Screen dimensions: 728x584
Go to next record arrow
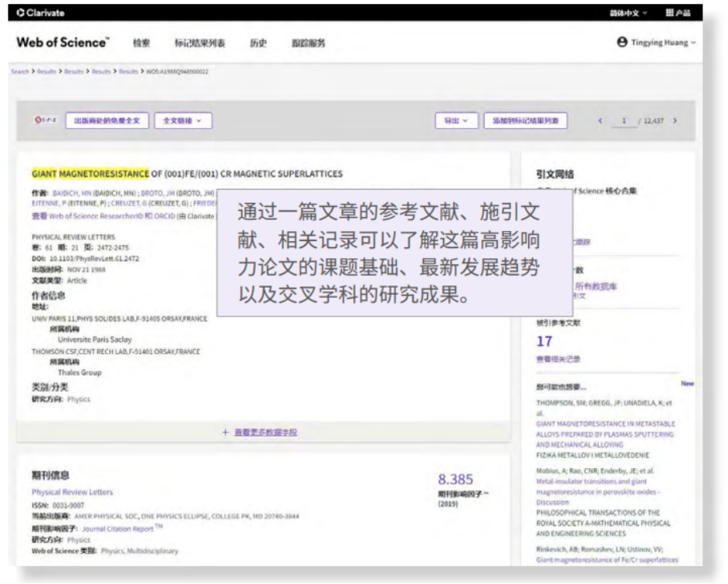tap(675, 121)
